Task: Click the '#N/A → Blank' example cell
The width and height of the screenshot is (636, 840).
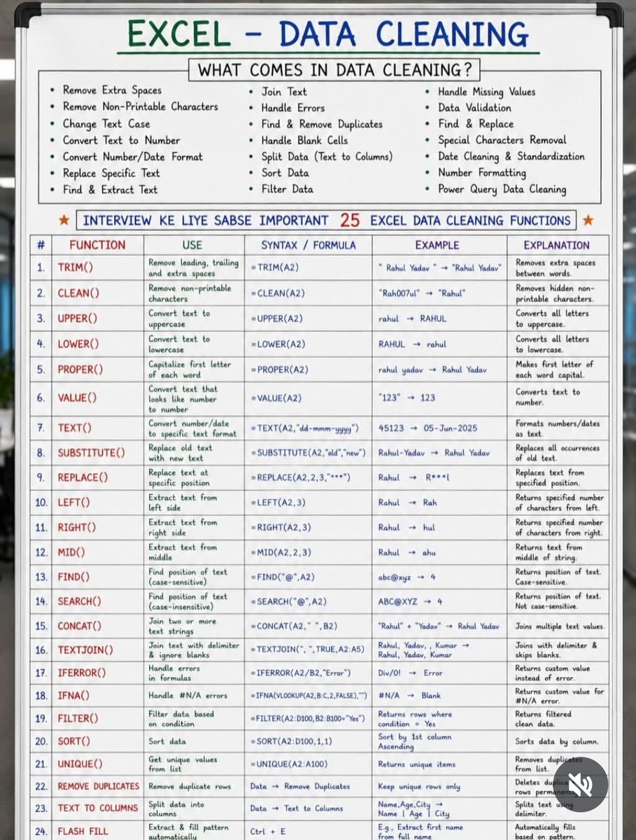Action: 439,696
